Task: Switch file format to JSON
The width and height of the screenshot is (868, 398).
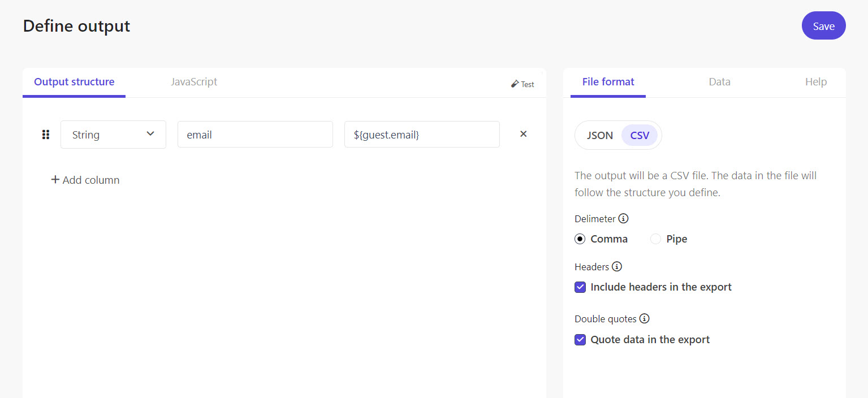Action: pos(599,135)
